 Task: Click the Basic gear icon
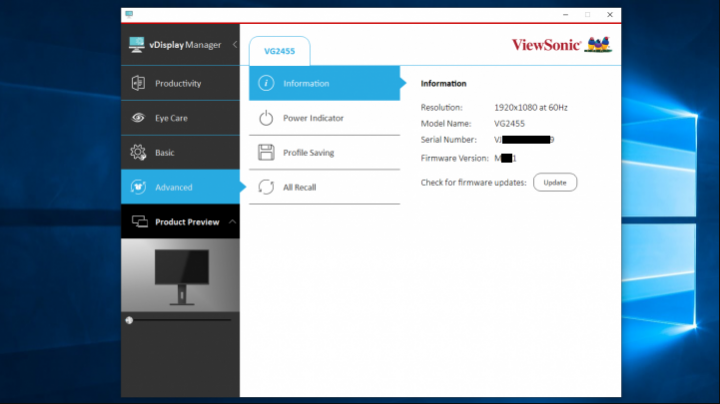(x=138, y=152)
